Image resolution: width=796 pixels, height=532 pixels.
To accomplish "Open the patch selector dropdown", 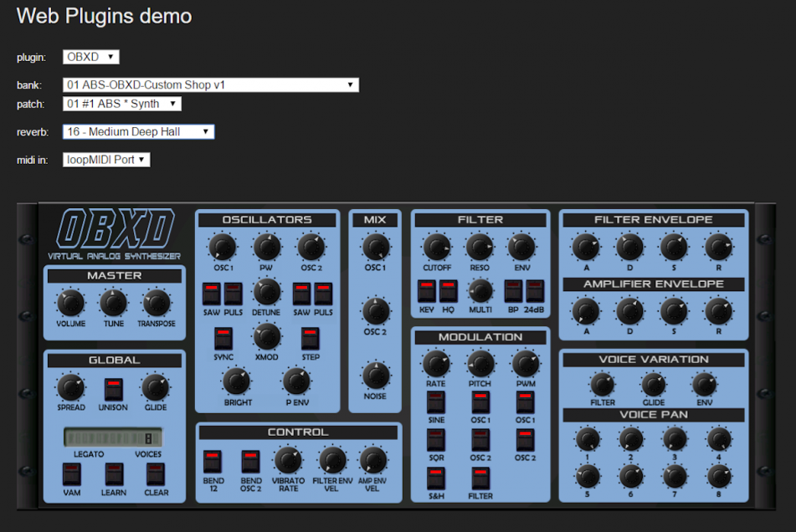I will tap(122, 104).
